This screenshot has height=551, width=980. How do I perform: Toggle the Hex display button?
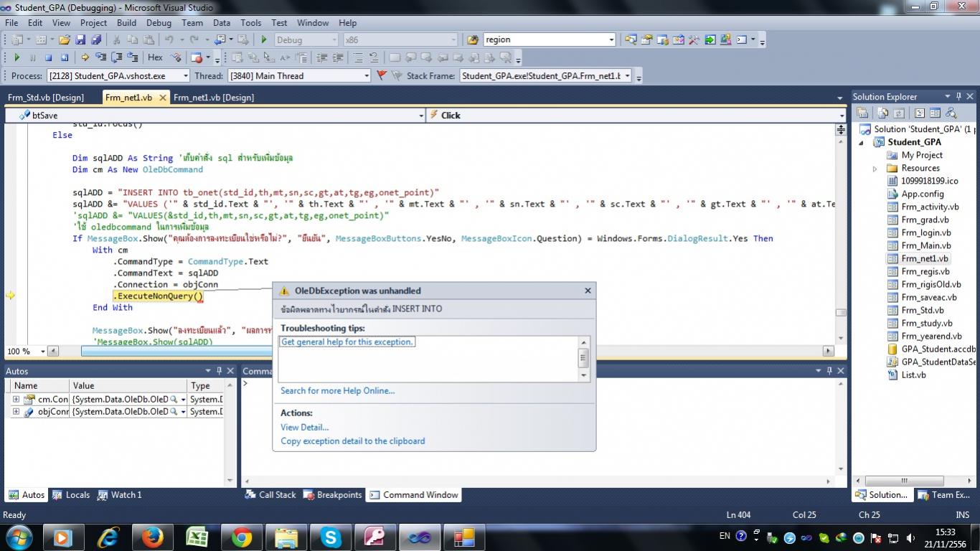155,57
